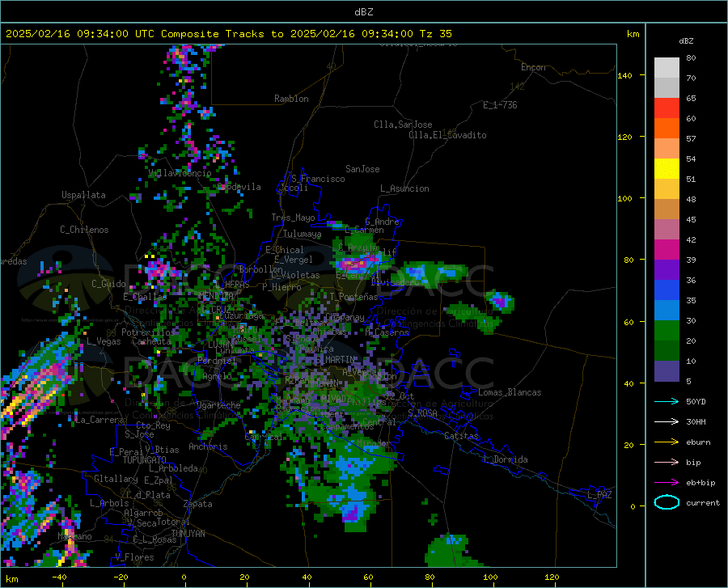Click the white 30HM arrow icon
The width and height of the screenshot is (728, 588).
click(667, 421)
